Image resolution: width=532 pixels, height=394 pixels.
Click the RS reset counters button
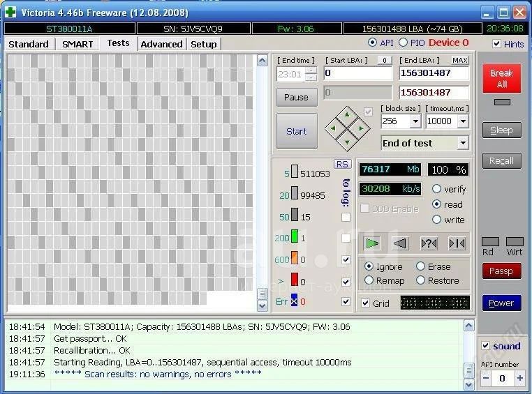click(x=342, y=164)
